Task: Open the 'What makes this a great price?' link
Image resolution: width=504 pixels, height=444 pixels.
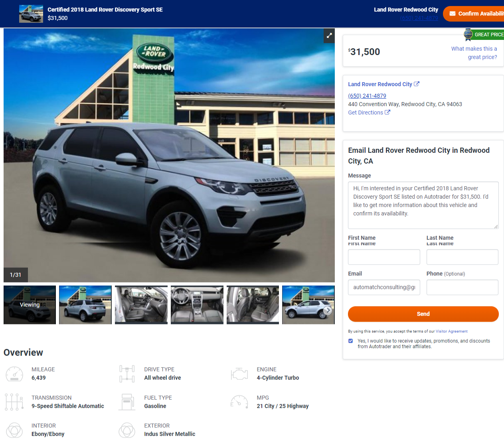Action: 474,53
